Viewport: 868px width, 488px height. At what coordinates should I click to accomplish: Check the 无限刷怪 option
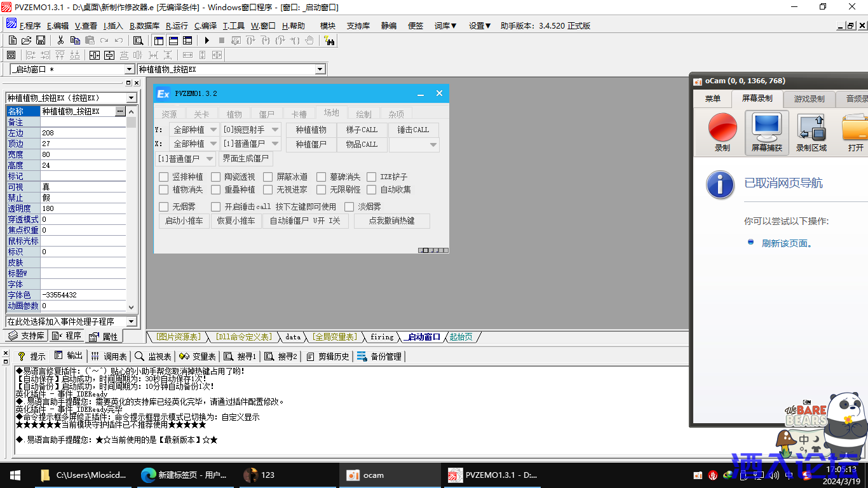click(x=322, y=190)
